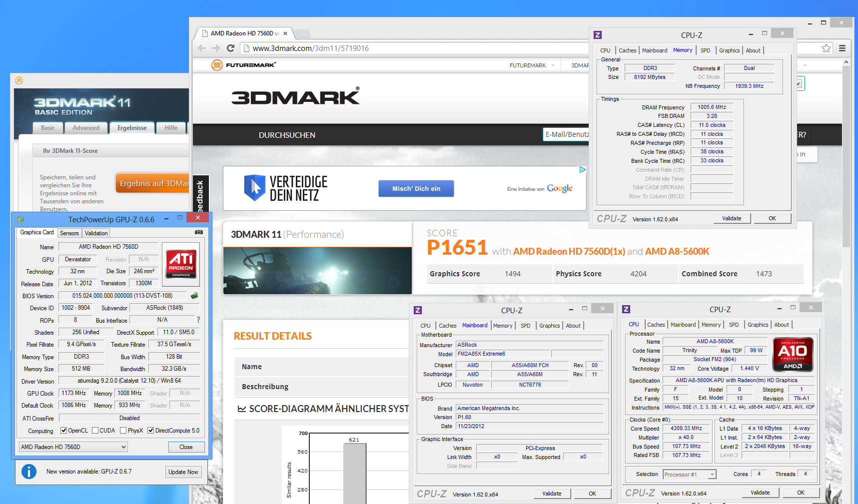Viewport: 858px width, 504px height.
Task: Click the GPU-Z title bar icon
Action: [x=20, y=219]
